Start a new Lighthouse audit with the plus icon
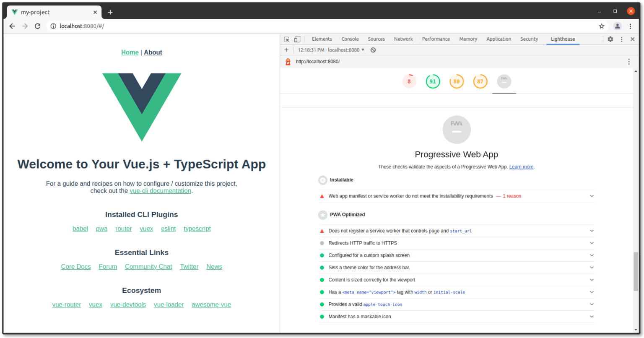The image size is (644, 338). 286,49
